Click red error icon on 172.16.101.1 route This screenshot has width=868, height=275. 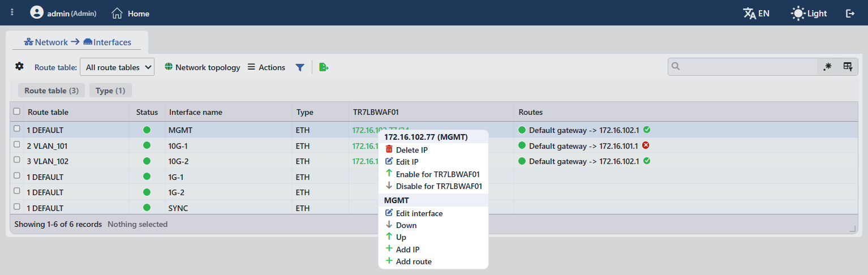[x=646, y=145]
